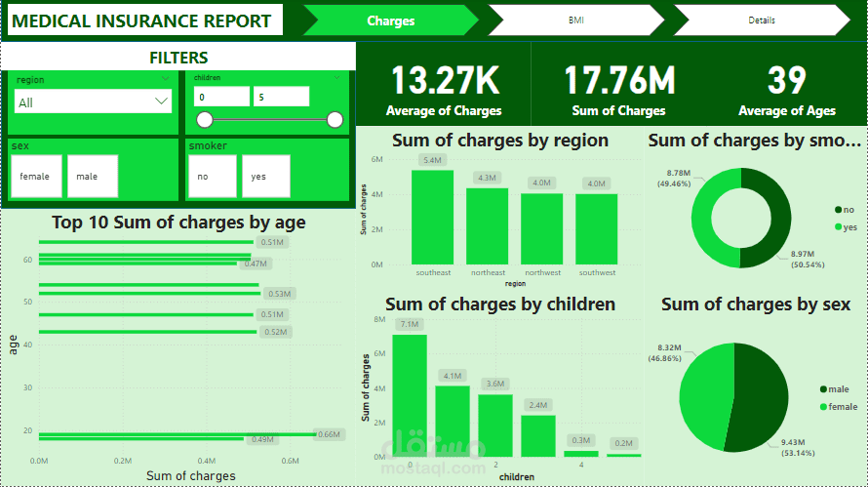Click the 0.3M children bar

point(580,454)
